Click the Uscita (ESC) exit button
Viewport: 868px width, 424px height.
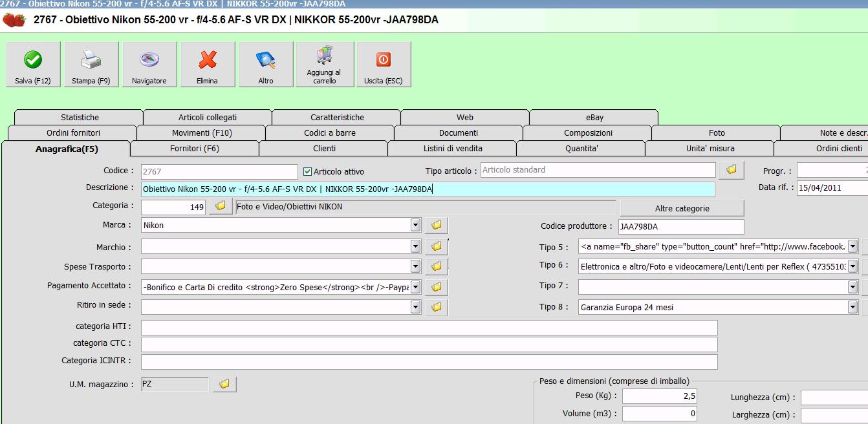pyautogui.click(x=384, y=65)
